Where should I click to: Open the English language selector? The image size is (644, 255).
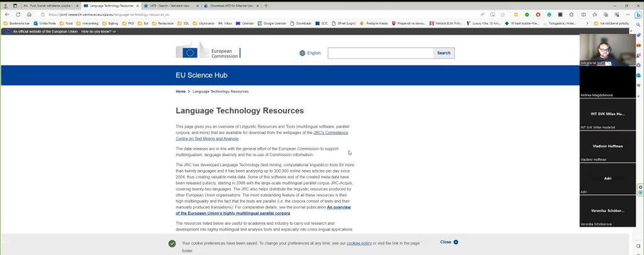(310, 53)
